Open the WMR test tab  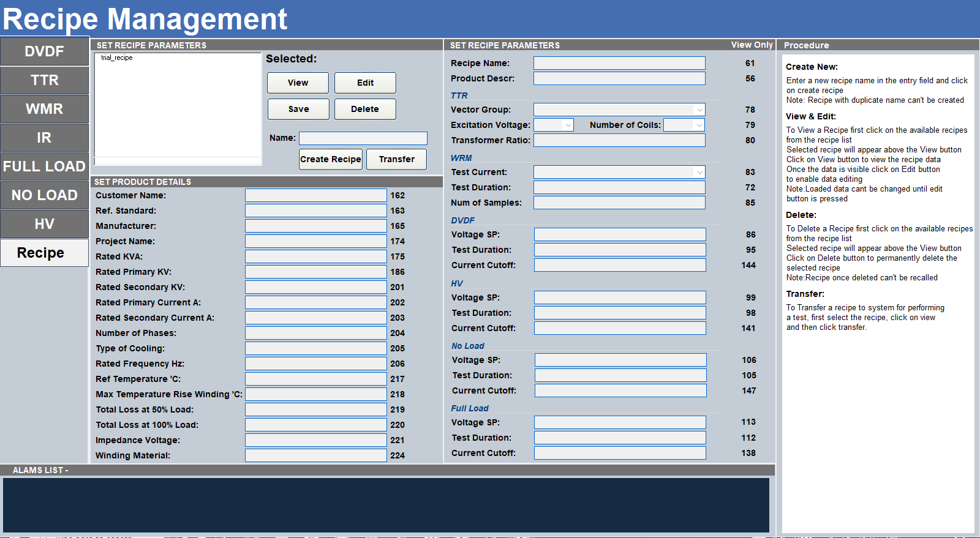point(44,109)
